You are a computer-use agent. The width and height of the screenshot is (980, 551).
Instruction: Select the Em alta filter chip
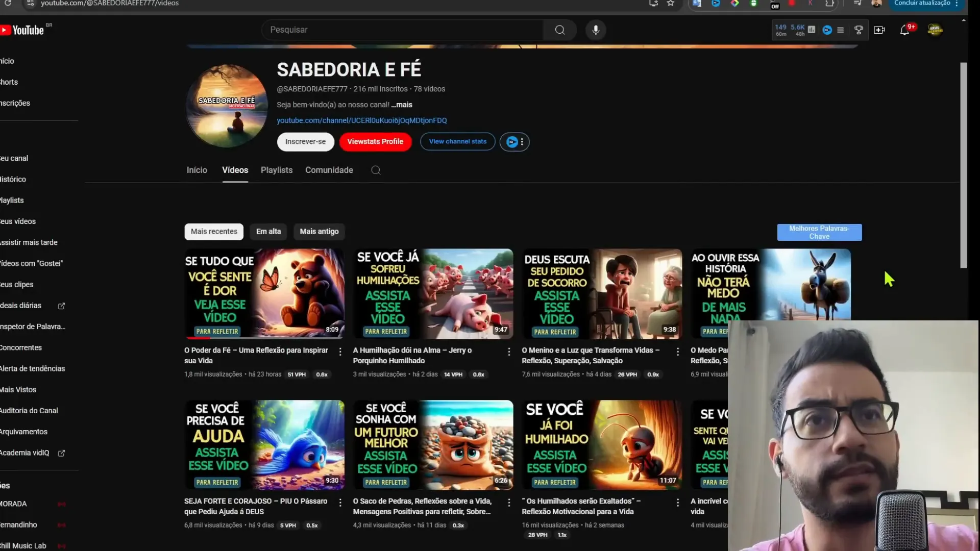click(268, 232)
